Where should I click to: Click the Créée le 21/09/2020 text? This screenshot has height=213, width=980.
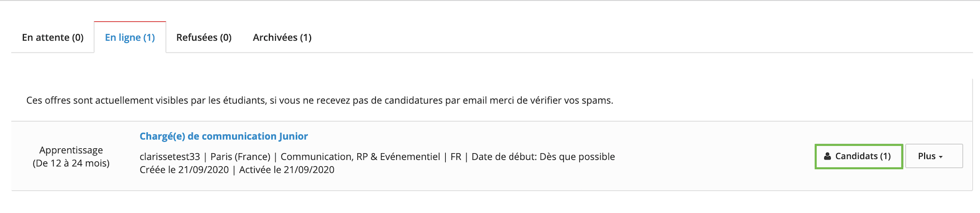[x=184, y=170]
